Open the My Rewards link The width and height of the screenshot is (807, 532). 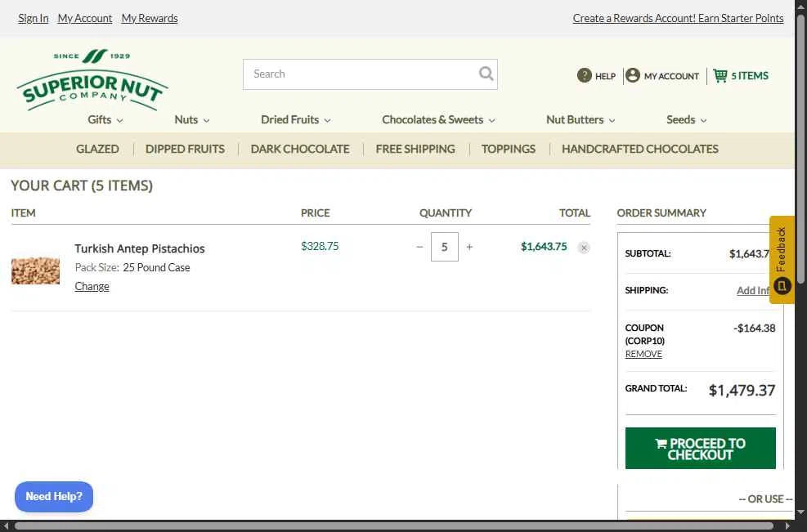click(150, 19)
